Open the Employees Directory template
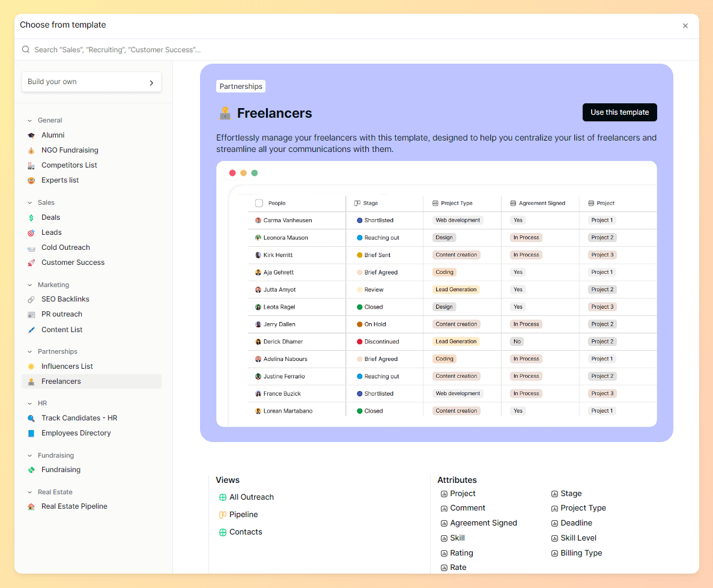Screen dimensions: 713x588 (x=76, y=433)
